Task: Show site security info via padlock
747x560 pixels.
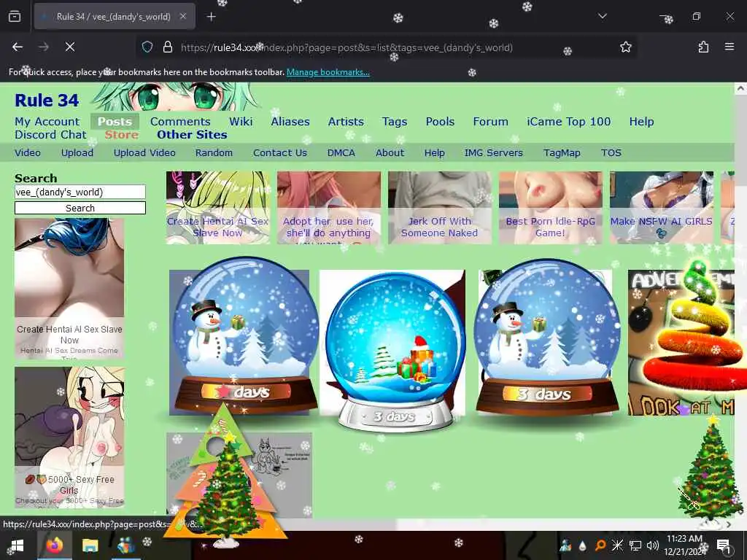Action: click(167, 47)
